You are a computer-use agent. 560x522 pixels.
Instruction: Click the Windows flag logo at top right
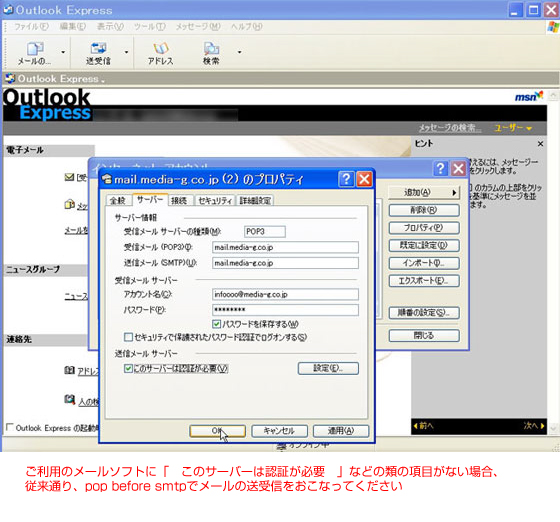coord(553,27)
